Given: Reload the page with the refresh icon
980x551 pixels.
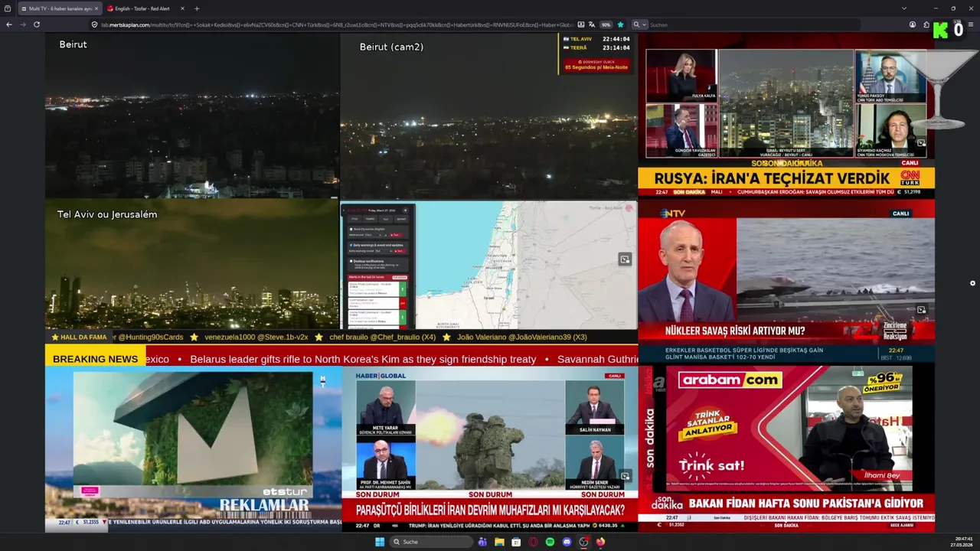Looking at the screenshot, I should pos(36,24).
